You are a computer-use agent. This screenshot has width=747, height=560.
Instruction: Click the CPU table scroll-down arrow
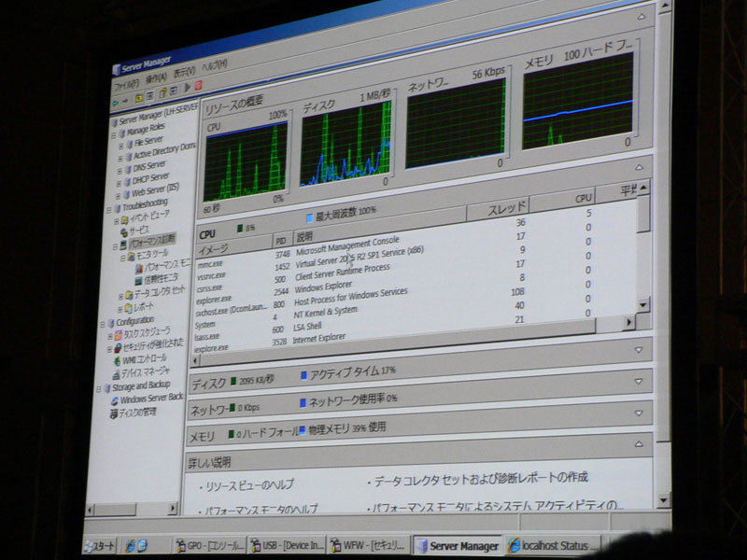(x=643, y=304)
